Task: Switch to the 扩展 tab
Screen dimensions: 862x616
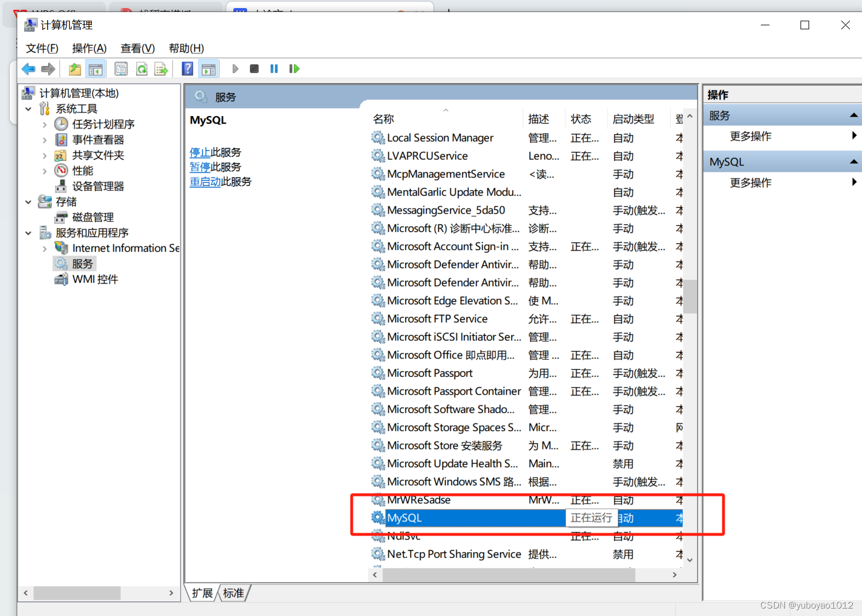Action: pos(202,593)
